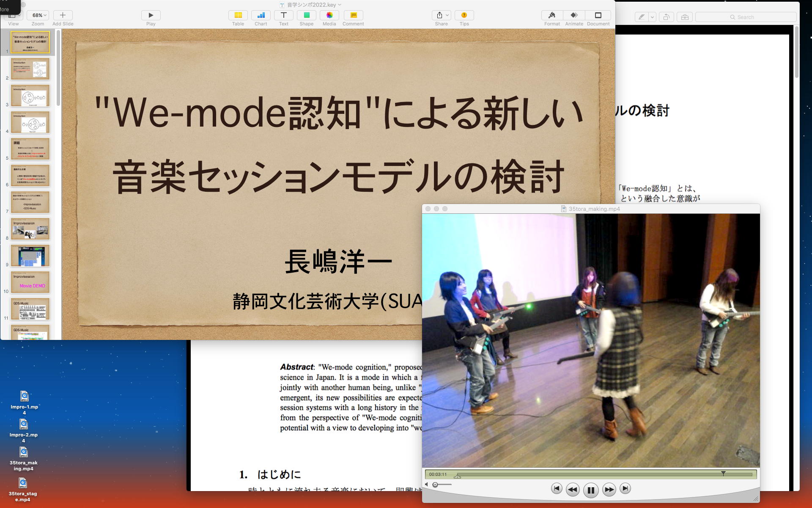812x508 pixels.
Task: Add a Comment from the toolbar
Action: (x=353, y=16)
